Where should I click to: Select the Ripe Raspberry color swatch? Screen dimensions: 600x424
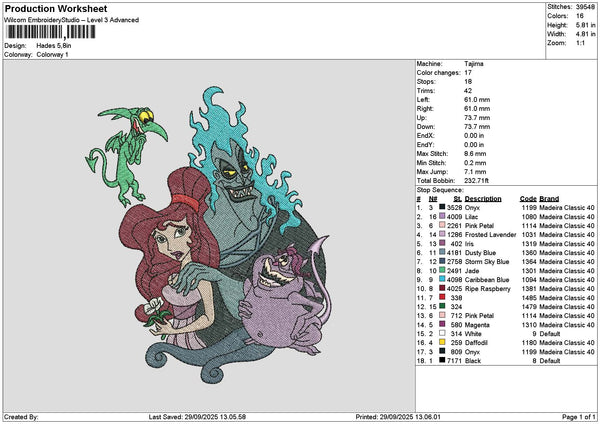click(x=442, y=289)
